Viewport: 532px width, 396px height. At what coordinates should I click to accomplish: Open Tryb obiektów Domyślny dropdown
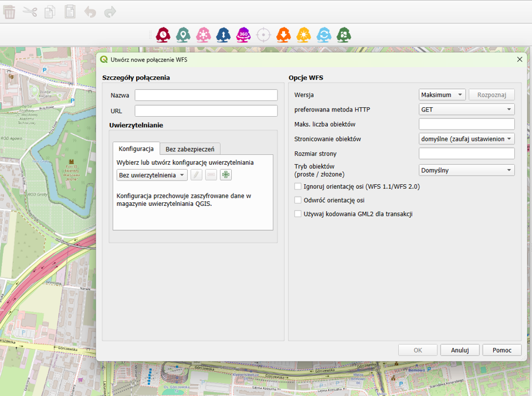coord(466,170)
